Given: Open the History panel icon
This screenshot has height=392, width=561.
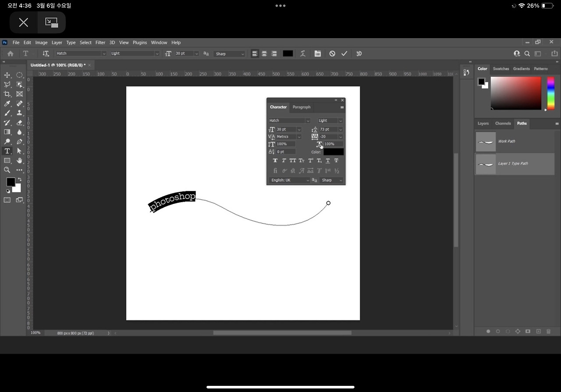Looking at the screenshot, I should tap(466, 72).
